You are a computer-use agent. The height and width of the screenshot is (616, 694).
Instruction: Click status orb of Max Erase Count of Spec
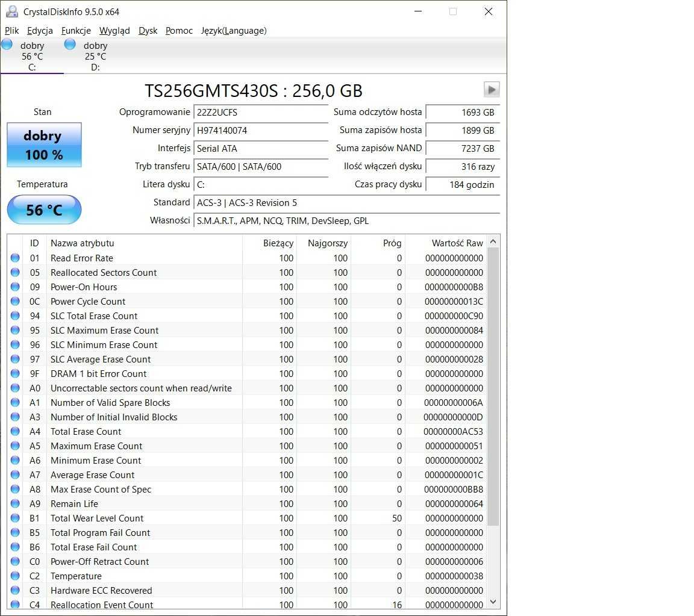pyautogui.click(x=15, y=489)
